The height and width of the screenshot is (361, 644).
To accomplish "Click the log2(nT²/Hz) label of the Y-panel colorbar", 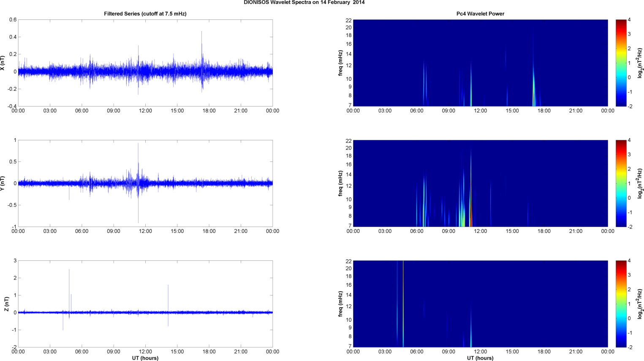I will tap(640, 183).
